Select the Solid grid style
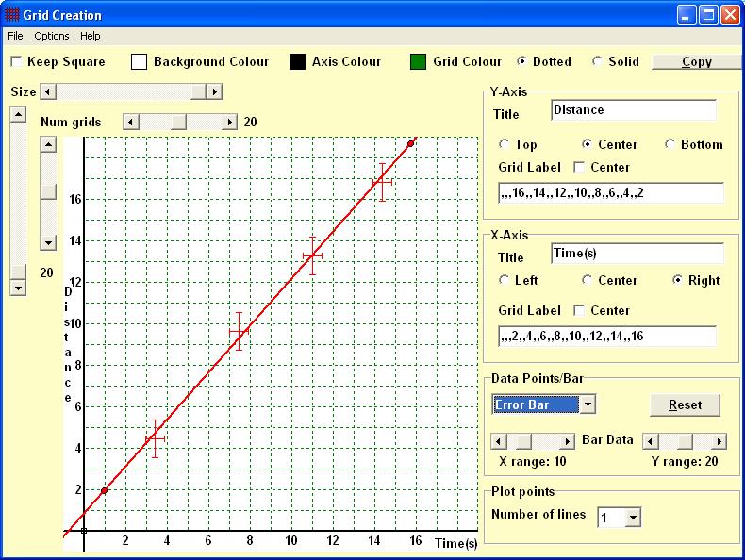This screenshot has height=560, width=745. coord(597,61)
